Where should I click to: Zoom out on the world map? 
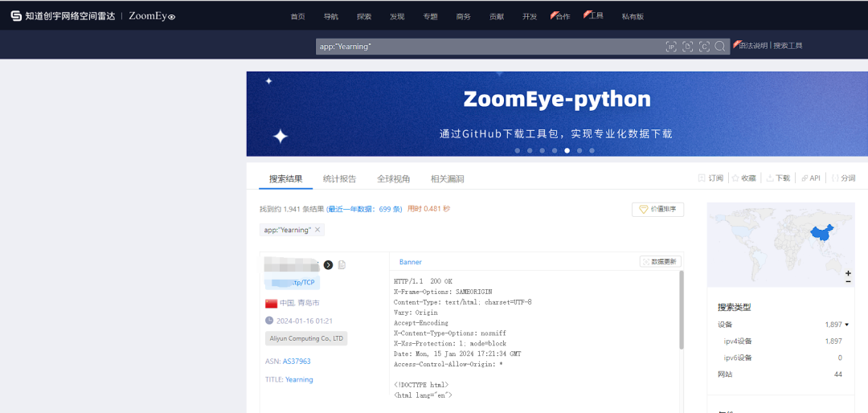click(x=848, y=282)
